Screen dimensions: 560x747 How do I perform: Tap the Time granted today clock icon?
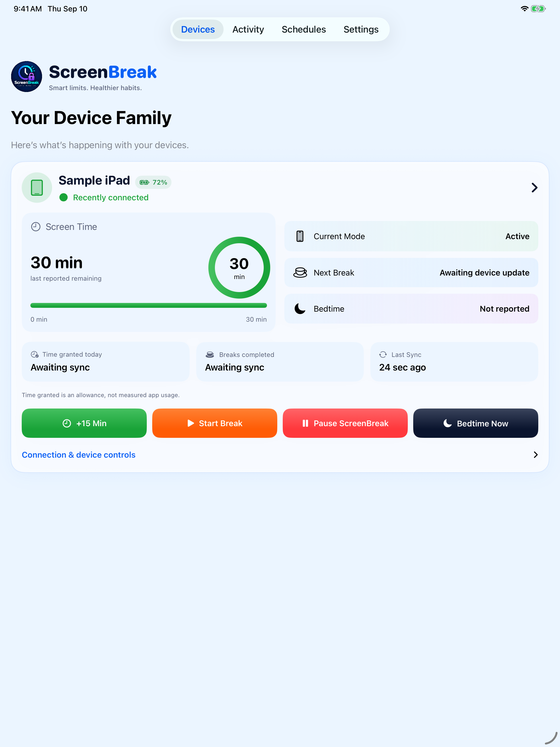(x=35, y=354)
